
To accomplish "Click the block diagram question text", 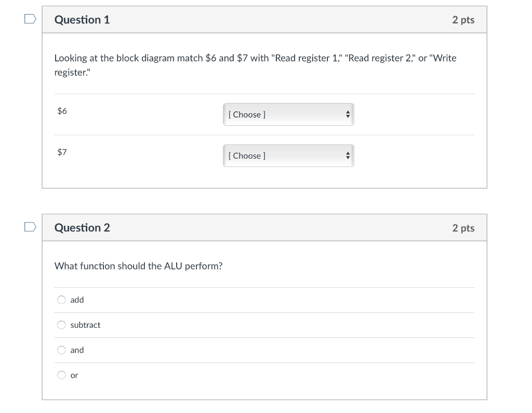I will click(x=256, y=64).
